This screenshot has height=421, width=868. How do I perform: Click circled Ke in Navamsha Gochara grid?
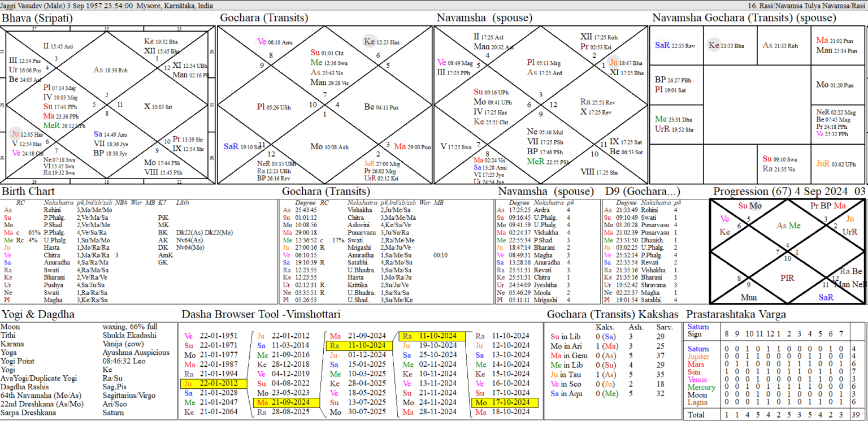(714, 45)
